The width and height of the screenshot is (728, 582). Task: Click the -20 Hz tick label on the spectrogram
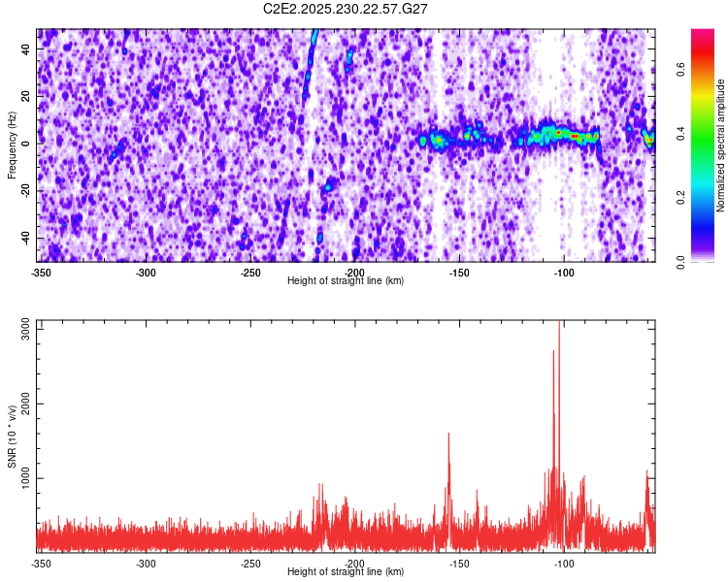point(25,190)
